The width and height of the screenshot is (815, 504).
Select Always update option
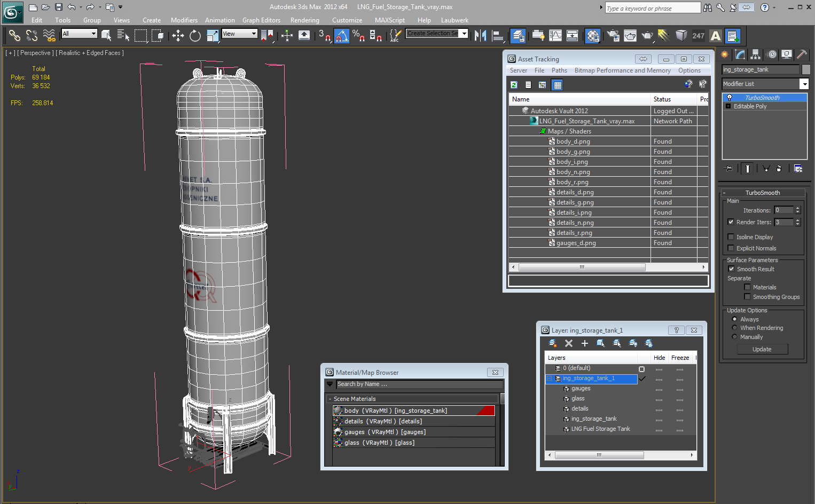coord(734,319)
